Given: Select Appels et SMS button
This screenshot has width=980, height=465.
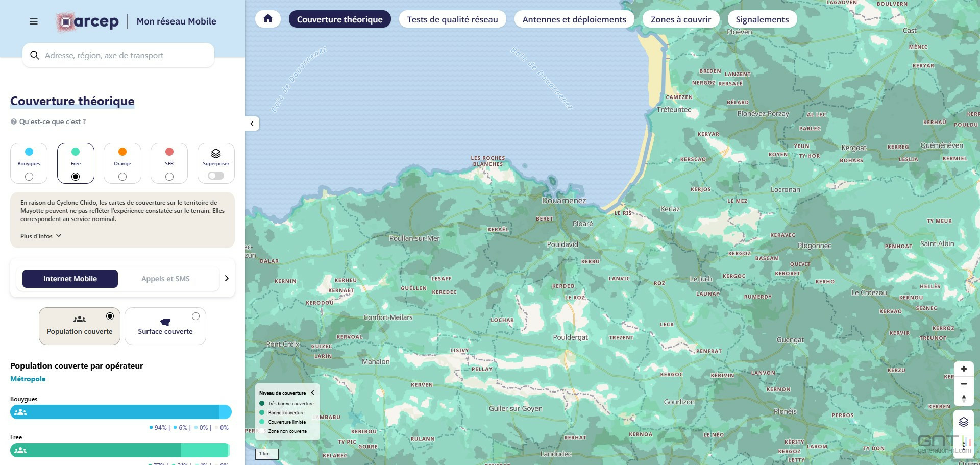Looking at the screenshot, I should (165, 279).
